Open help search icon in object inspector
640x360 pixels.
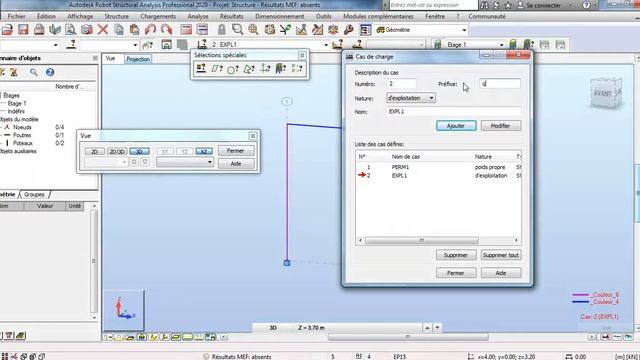[x=33, y=72]
